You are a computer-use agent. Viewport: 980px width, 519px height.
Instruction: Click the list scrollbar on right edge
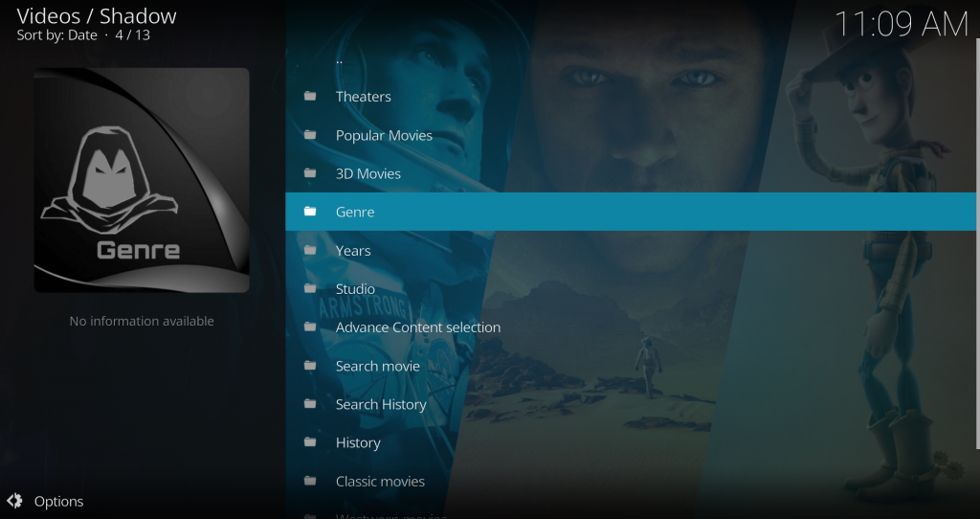[977, 244]
